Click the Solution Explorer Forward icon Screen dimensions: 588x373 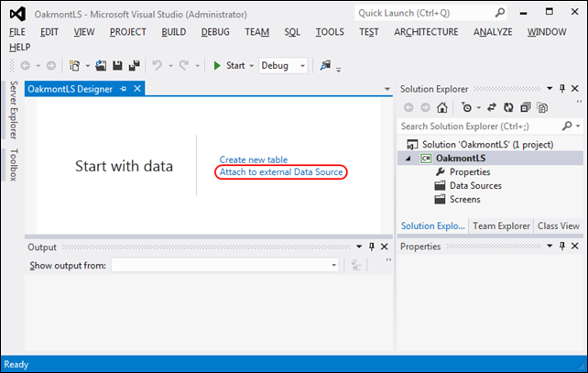point(425,108)
